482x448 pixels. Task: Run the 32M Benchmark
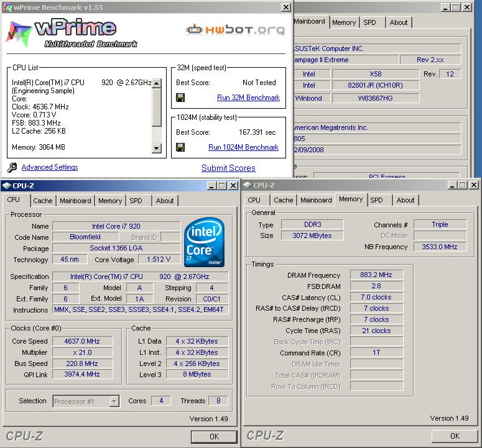point(248,98)
